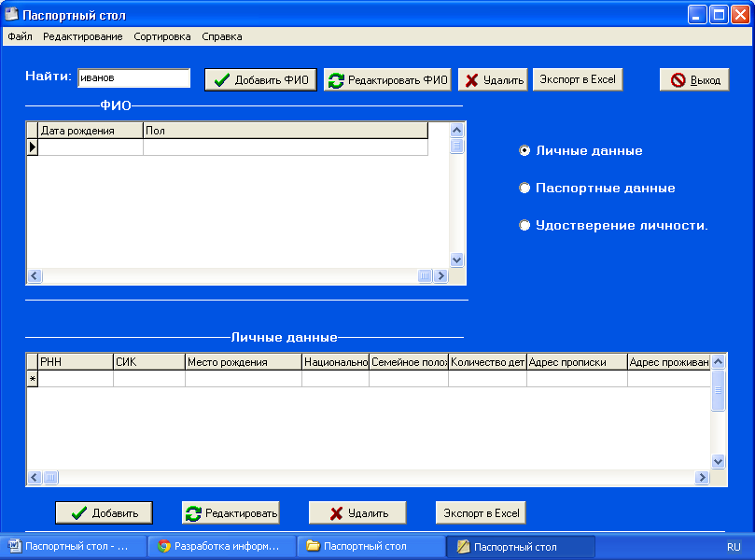Minimize the Паспортный стол window
755x560 pixels.
click(696, 15)
